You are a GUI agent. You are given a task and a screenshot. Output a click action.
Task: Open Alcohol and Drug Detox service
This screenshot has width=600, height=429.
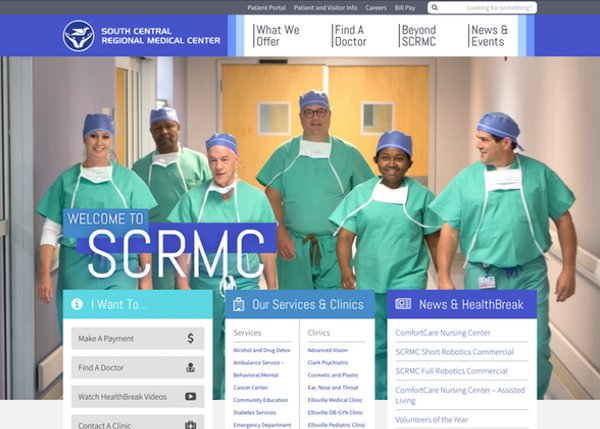[x=262, y=350]
